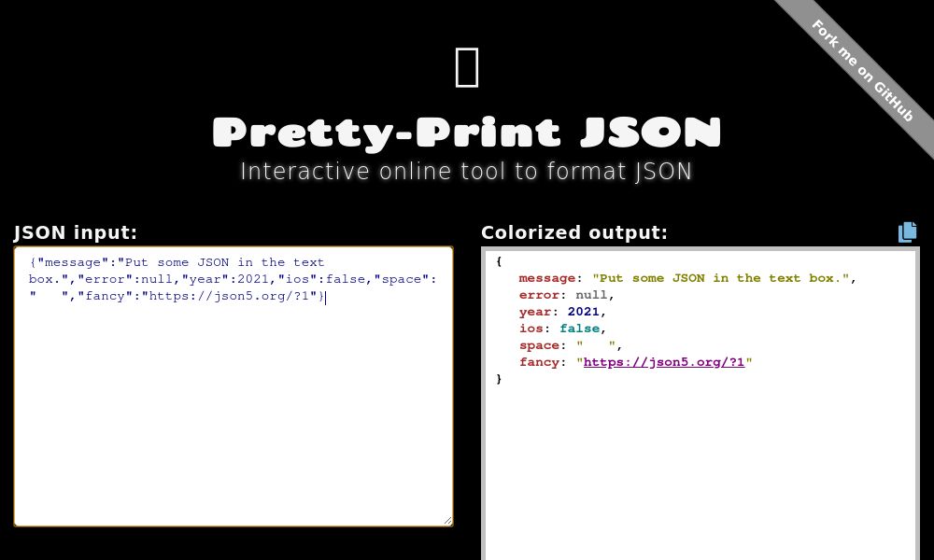The width and height of the screenshot is (934, 560).
Task: Click the Pretty-Print JSON title text
Action: tap(467, 132)
